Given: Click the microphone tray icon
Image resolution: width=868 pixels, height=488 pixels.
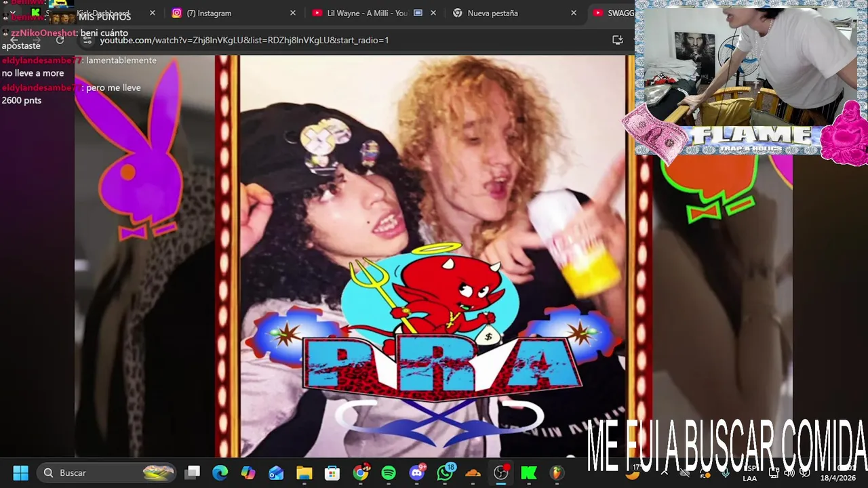Looking at the screenshot, I should pos(726,472).
